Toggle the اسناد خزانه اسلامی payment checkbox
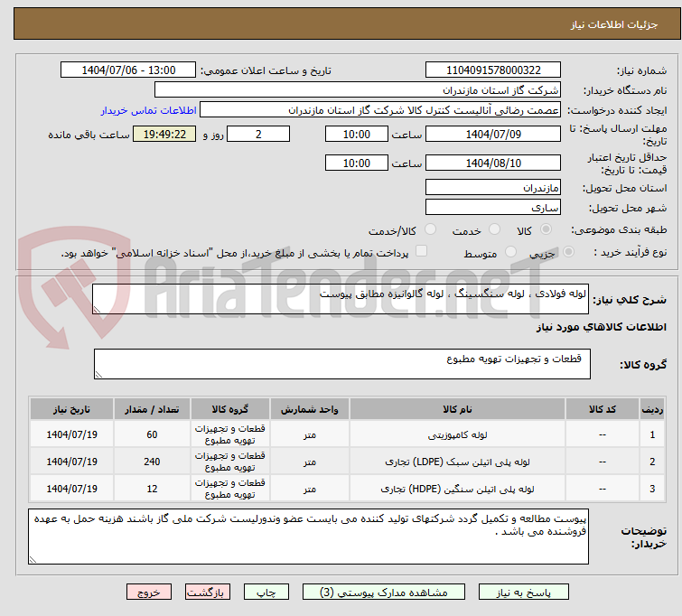 [x=421, y=252]
